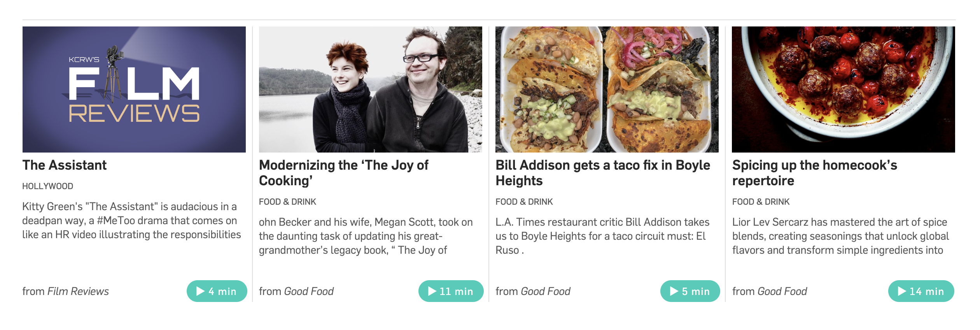The image size is (980, 330).
Task: Open Spicing up the homecook's repertoire headline
Action: tap(815, 173)
